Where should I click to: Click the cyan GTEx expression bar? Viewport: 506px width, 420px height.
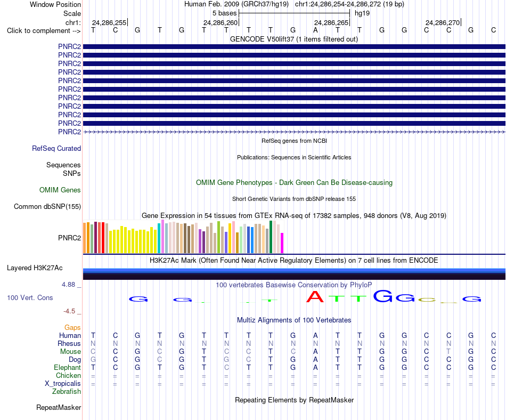pos(159,238)
